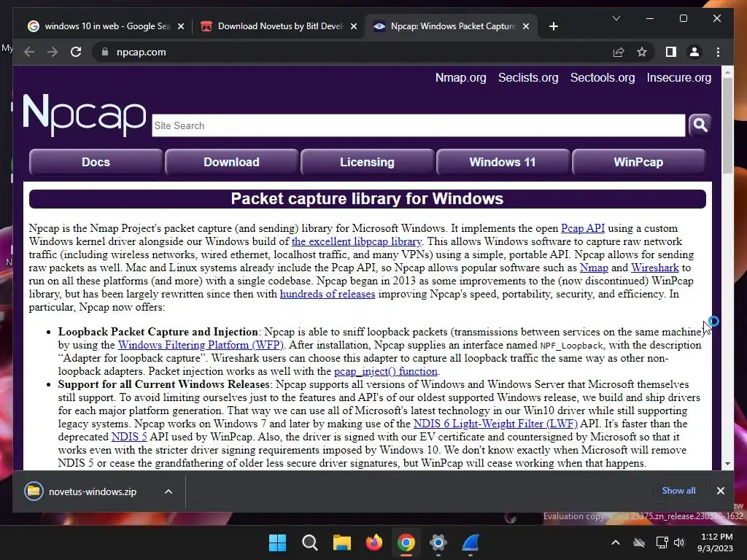Select the Npcap Windows Packet Capture tab

(x=451, y=27)
